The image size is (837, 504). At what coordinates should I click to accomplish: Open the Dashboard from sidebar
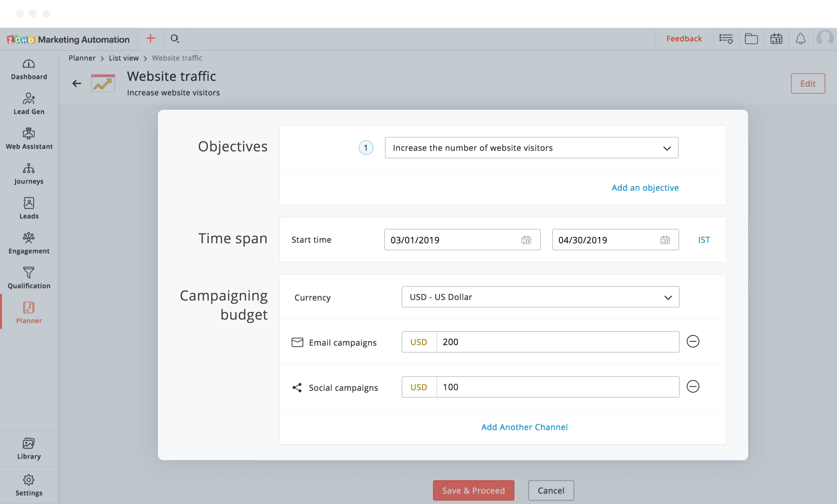point(29,70)
